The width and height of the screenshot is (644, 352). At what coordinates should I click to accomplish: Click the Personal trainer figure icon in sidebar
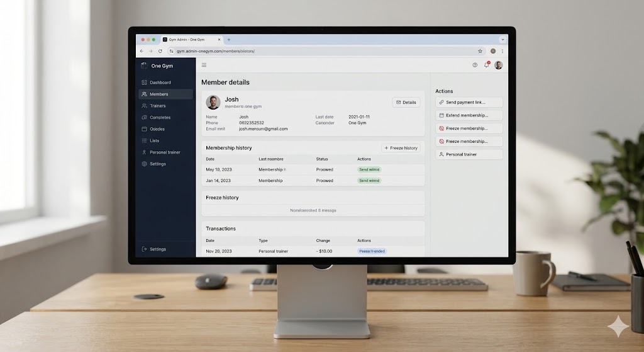point(144,152)
